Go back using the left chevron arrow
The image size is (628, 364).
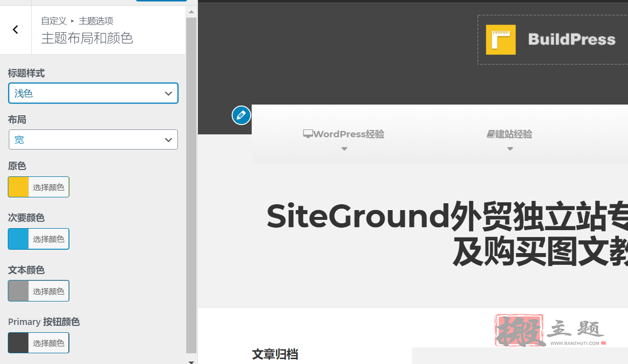coord(16,30)
